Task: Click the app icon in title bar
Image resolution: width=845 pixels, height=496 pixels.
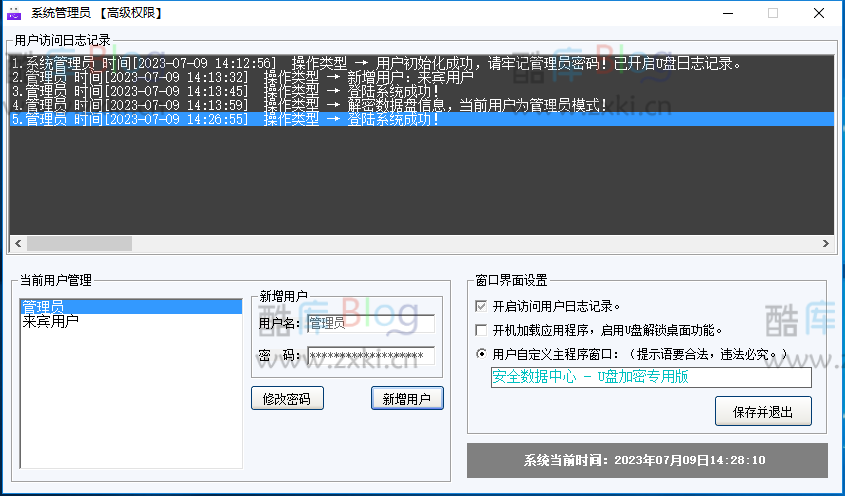Action: coord(14,13)
